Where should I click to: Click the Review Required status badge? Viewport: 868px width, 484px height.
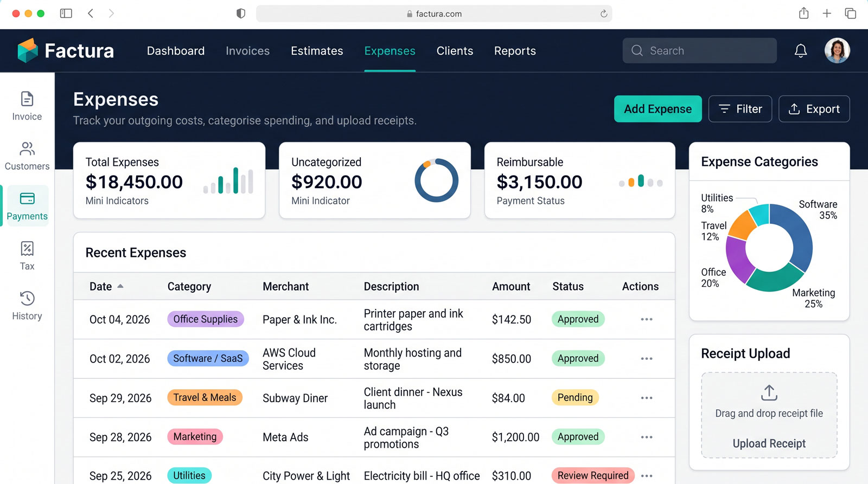point(593,476)
